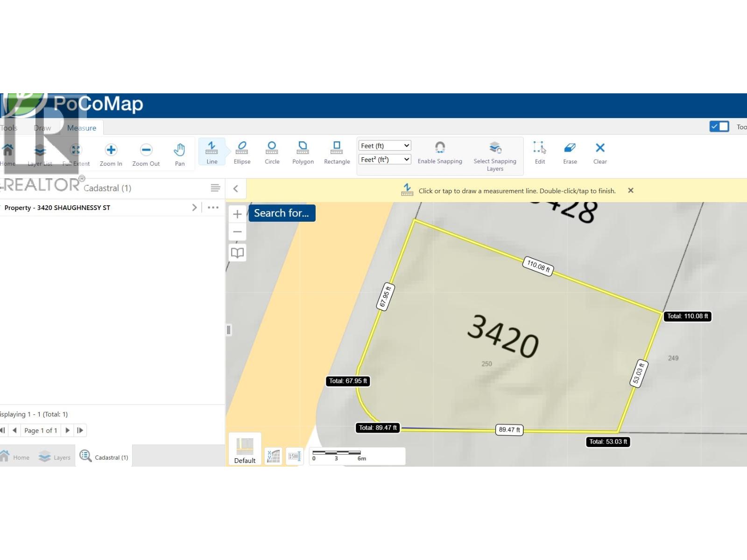Viewport: 747px width, 560px height.
Task: Clear all measurements with Clear icon
Action: click(600, 152)
